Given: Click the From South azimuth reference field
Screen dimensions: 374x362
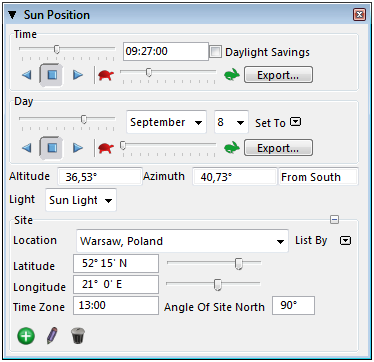Looking at the screenshot, I should [x=318, y=177].
